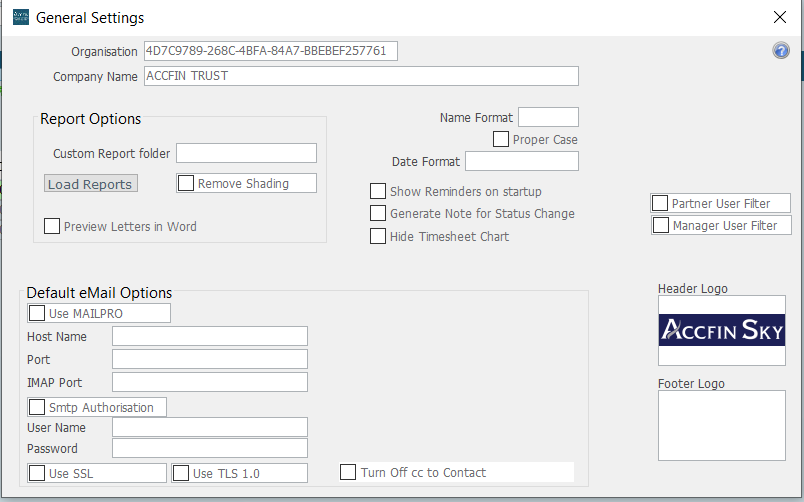804x502 pixels.
Task: Click the Accfin Sky header logo image
Action: (721, 330)
